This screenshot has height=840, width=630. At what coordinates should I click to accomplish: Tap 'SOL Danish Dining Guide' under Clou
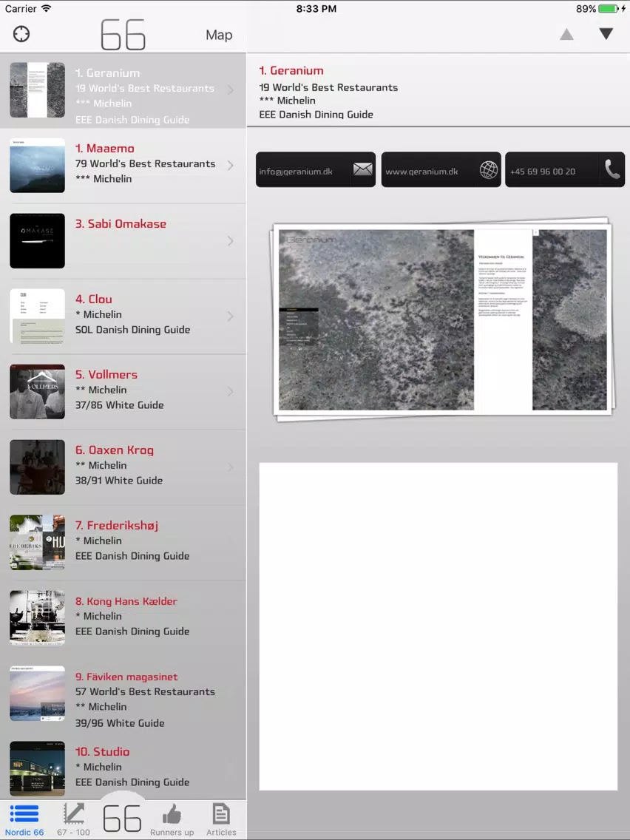point(133,330)
